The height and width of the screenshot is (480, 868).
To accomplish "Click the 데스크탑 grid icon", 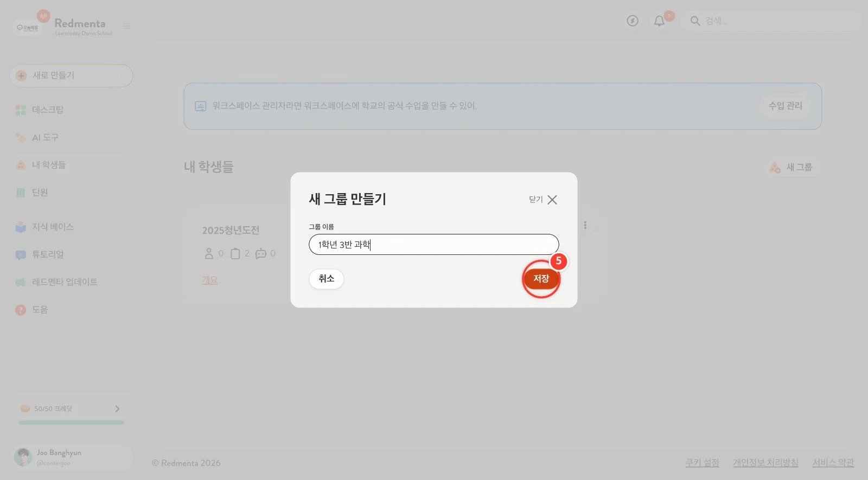I will click(x=21, y=110).
